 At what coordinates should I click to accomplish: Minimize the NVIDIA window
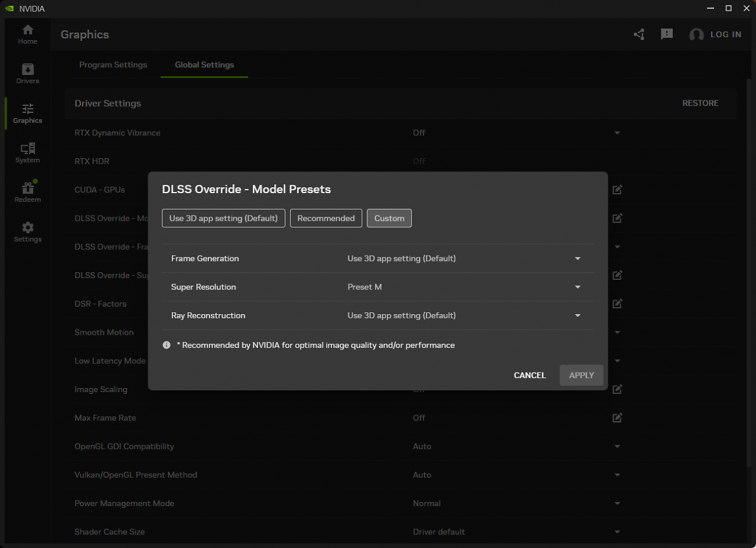[x=709, y=8]
